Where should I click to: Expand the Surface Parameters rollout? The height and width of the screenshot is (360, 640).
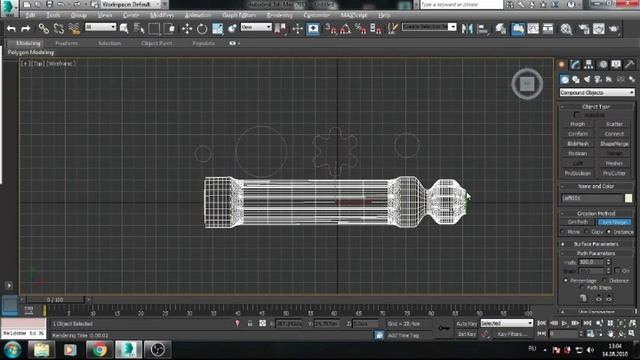pos(596,244)
